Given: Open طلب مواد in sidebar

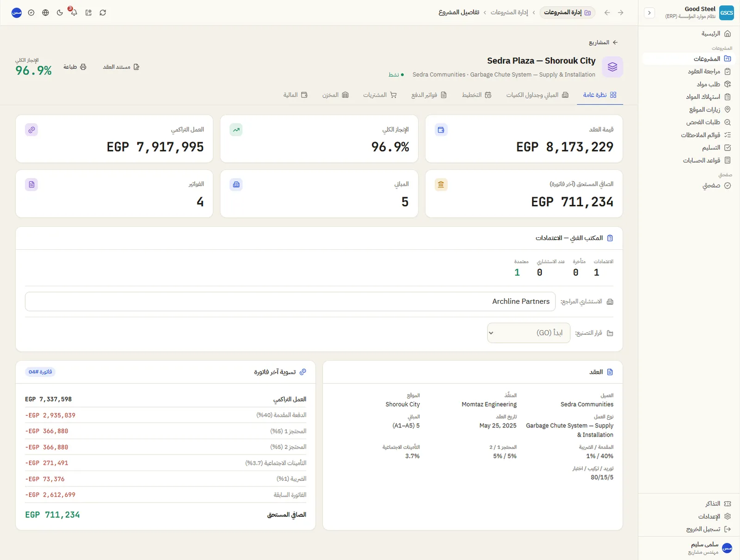Looking at the screenshot, I should pos(689,84).
